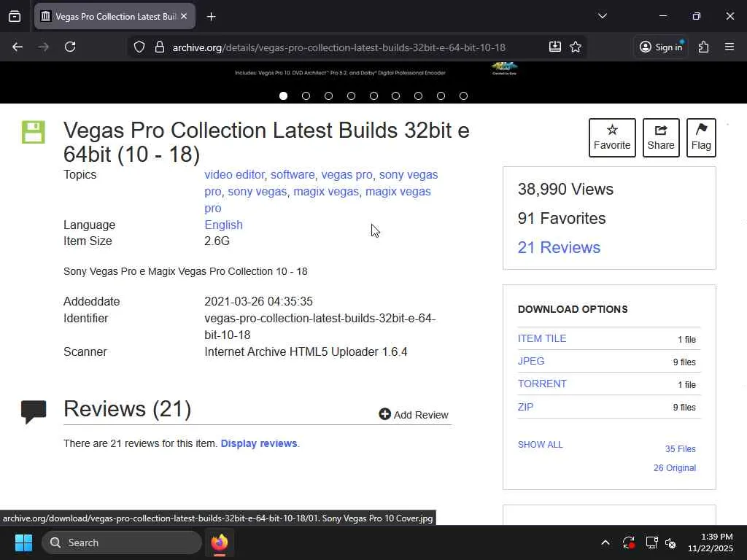Image resolution: width=747 pixels, height=560 pixels.
Task: Select the second carousel dot
Action: tap(306, 96)
